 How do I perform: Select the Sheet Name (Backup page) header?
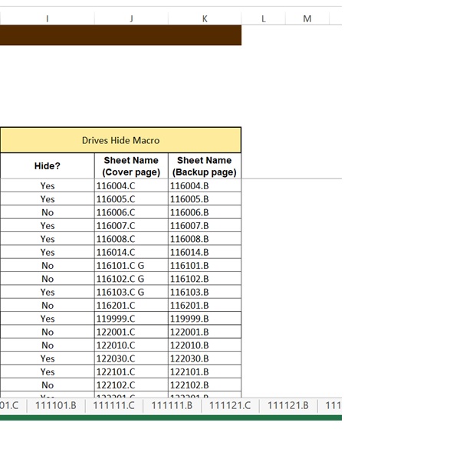[x=205, y=166]
